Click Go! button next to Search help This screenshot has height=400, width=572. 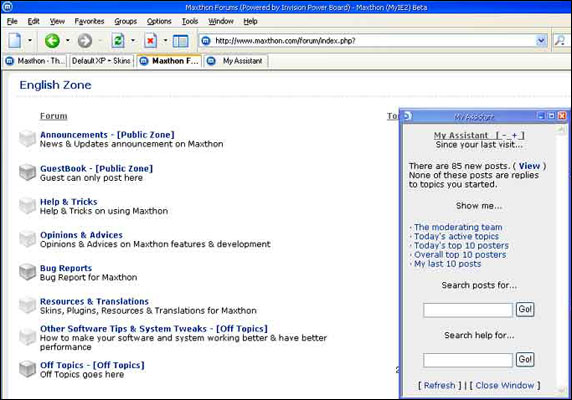[x=525, y=360]
